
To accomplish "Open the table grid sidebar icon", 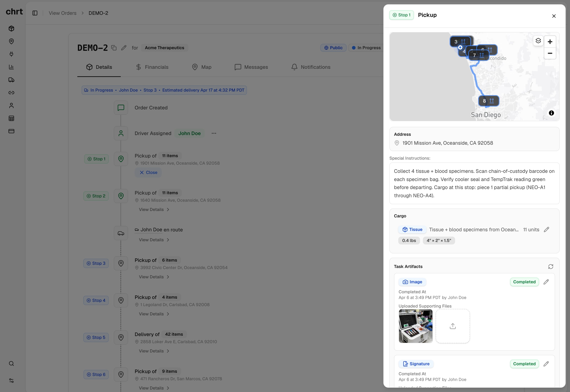I will (x=11, y=118).
